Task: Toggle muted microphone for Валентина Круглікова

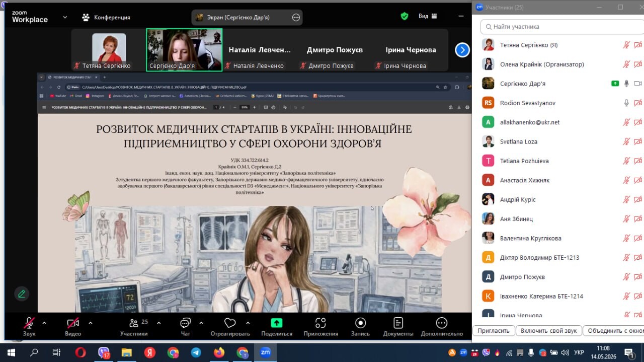Action: click(x=626, y=238)
